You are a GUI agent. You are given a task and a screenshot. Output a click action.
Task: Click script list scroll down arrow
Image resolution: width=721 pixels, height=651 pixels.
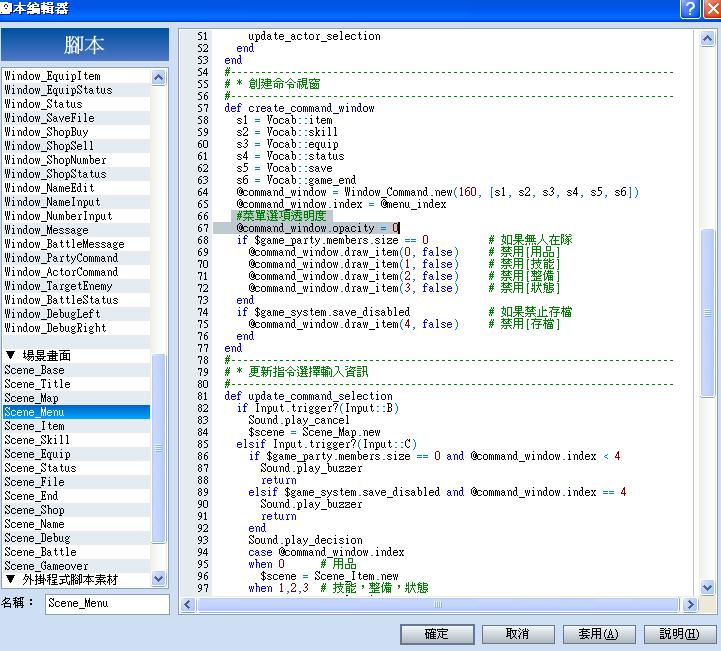click(158, 579)
